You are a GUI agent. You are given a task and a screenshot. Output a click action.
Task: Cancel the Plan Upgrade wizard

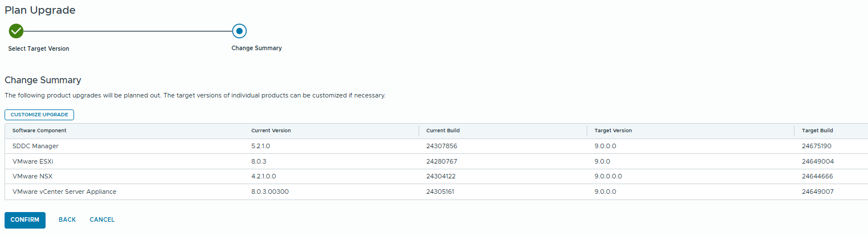[102, 220]
